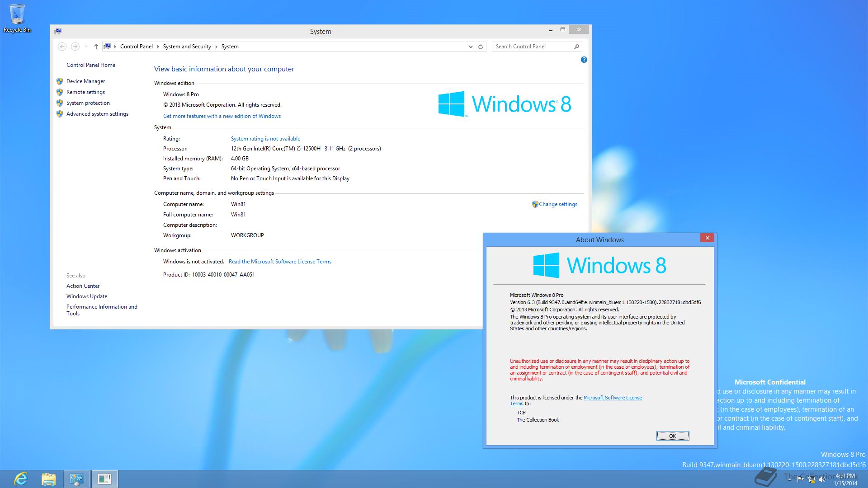Click System rating is not available link
868x488 pixels.
pyautogui.click(x=265, y=139)
